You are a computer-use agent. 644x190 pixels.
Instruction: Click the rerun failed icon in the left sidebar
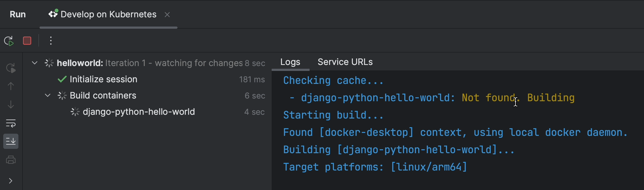point(11,68)
